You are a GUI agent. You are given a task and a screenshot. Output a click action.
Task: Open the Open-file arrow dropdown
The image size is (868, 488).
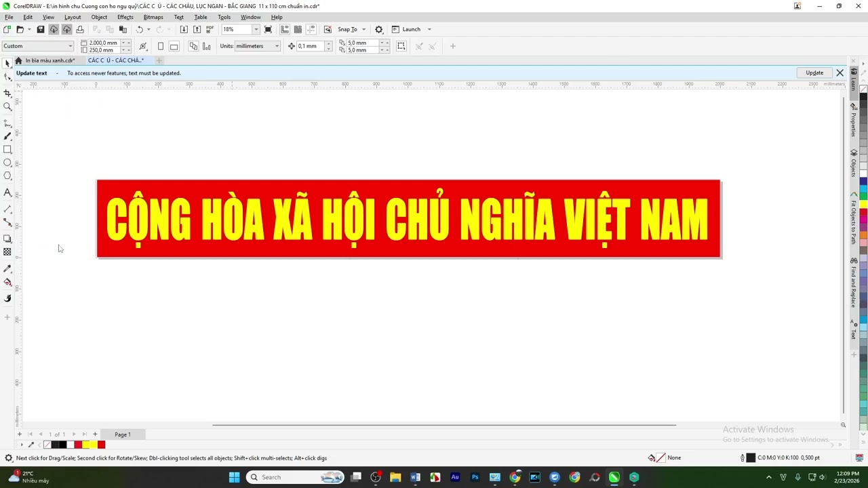click(x=28, y=29)
